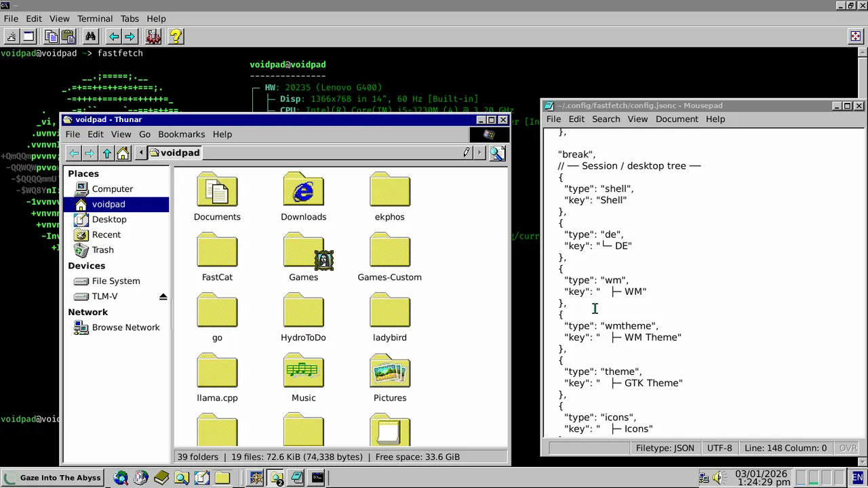Open the search magnifier in Thunar
This screenshot has height=488, width=868.
[x=497, y=153]
